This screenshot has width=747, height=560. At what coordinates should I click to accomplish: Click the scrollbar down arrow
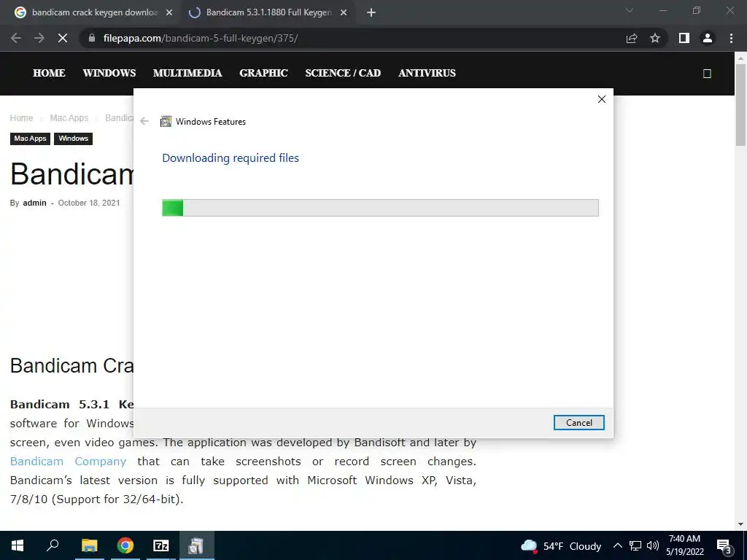740,524
